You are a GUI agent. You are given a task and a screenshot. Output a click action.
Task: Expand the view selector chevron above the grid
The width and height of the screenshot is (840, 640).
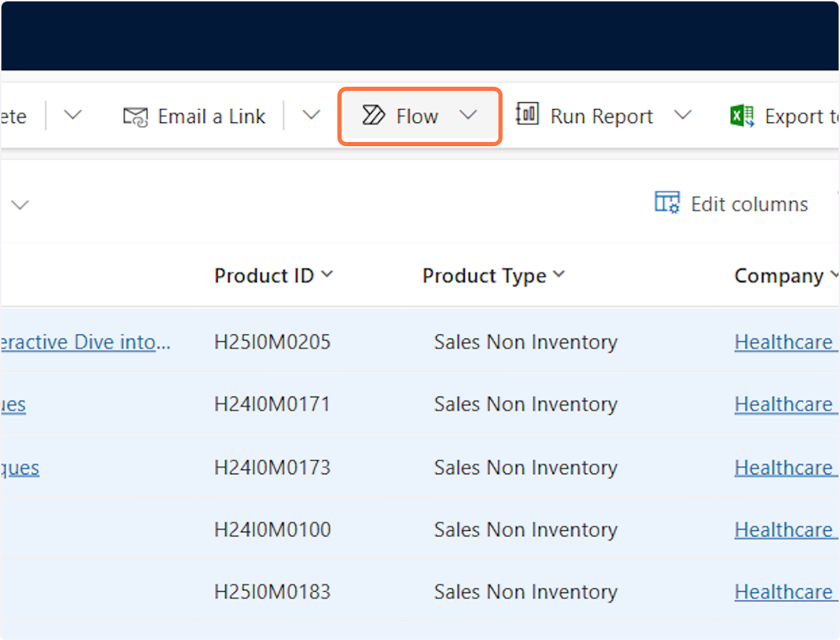click(x=21, y=204)
